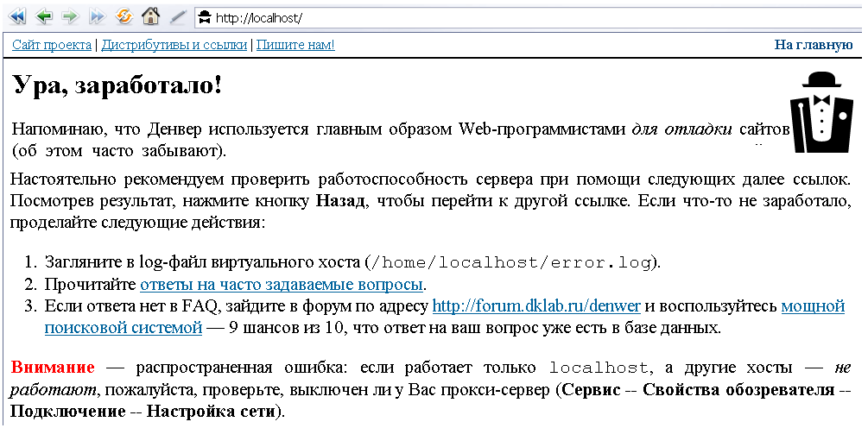Open "ответы на часто задаваемые вопросы" link
This screenshot has height=428, width=868.
(x=282, y=285)
